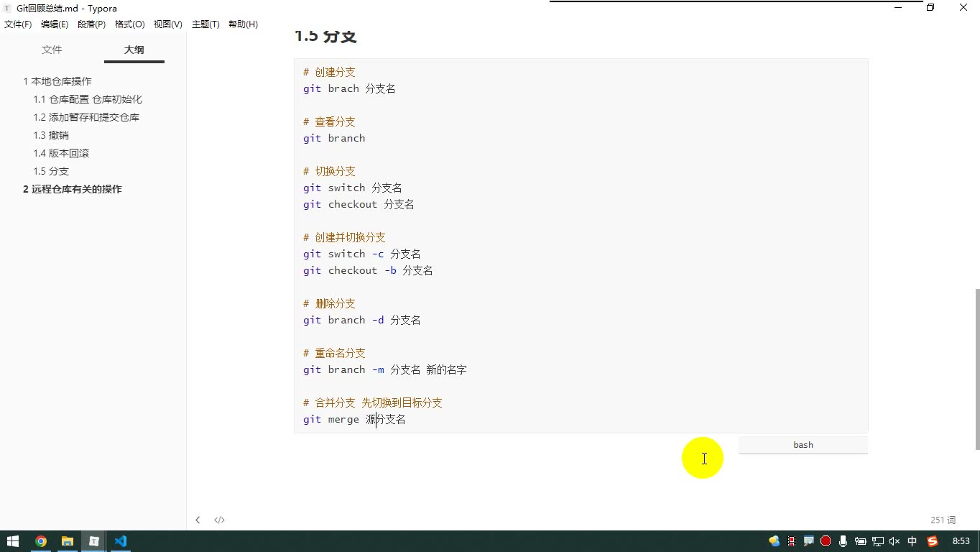Click the battery power tray icon
Image resolution: width=980 pixels, height=552 pixels.
pyautogui.click(x=860, y=541)
